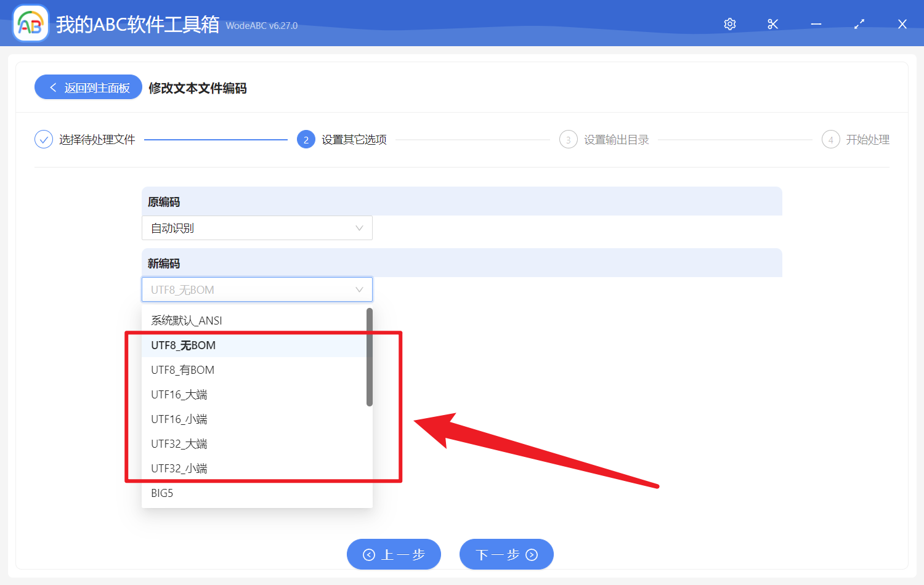924x585 pixels.
Task: Click the scissors icon in the title bar
Action: click(x=772, y=23)
